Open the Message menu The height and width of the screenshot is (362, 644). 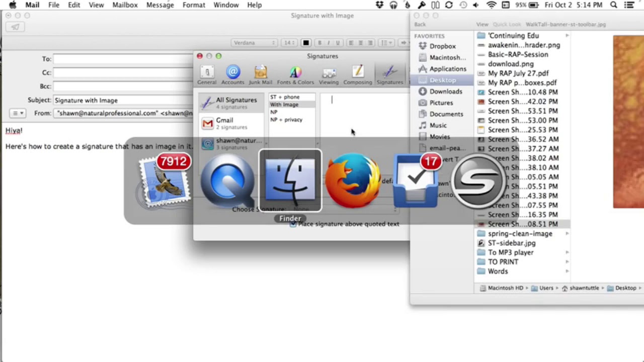(x=160, y=5)
